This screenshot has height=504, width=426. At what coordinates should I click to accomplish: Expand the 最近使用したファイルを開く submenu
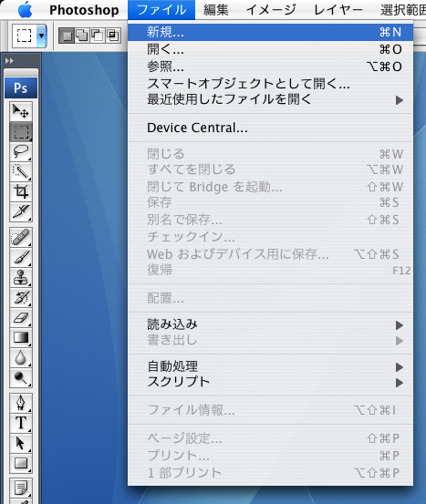pyautogui.click(x=270, y=100)
